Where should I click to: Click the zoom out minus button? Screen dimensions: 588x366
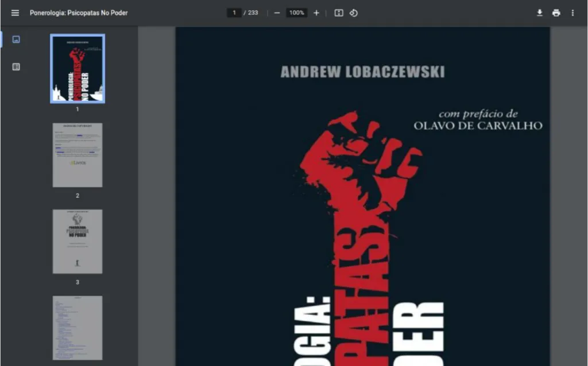pos(277,13)
